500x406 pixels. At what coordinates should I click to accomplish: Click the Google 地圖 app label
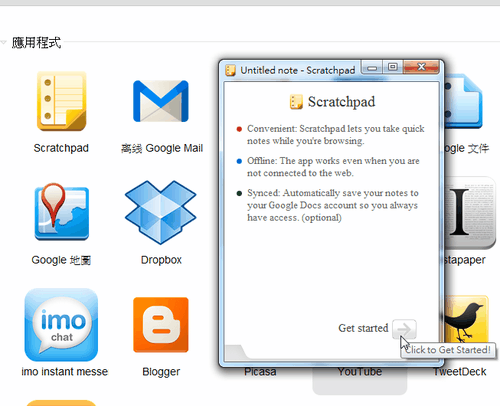click(61, 260)
